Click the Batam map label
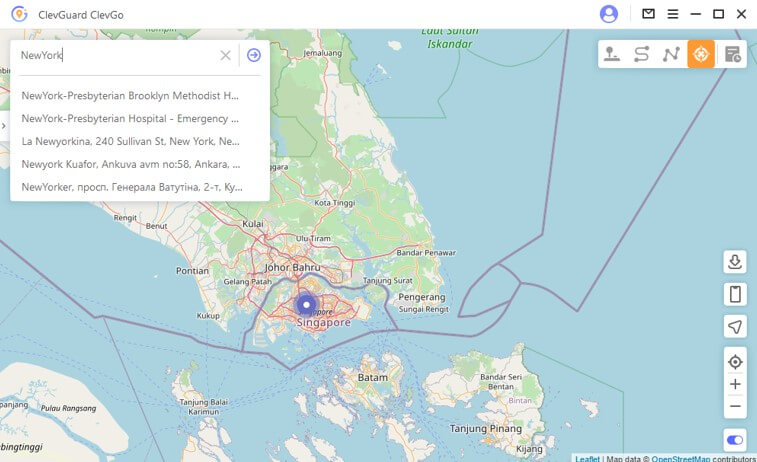The height and width of the screenshot is (462, 757). 372,378
